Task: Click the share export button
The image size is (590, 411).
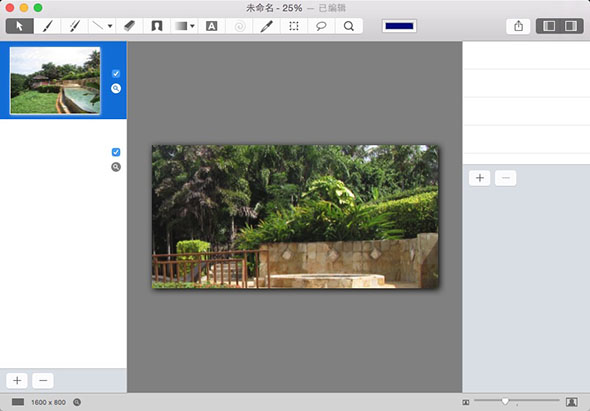Action: tap(519, 26)
